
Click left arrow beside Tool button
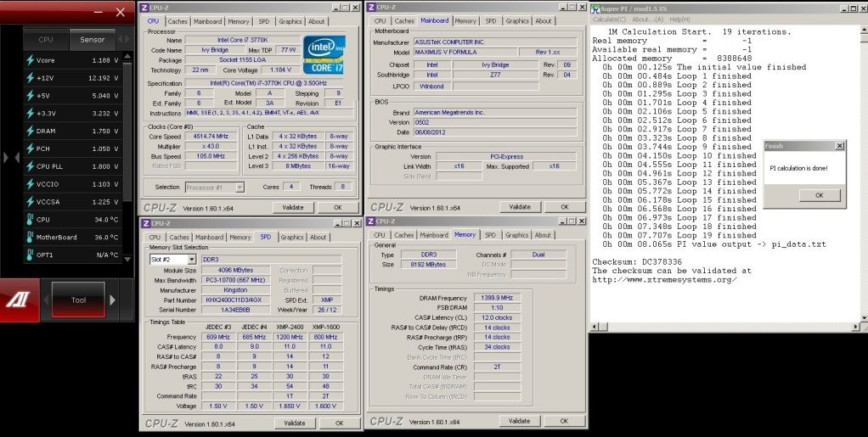click(45, 300)
